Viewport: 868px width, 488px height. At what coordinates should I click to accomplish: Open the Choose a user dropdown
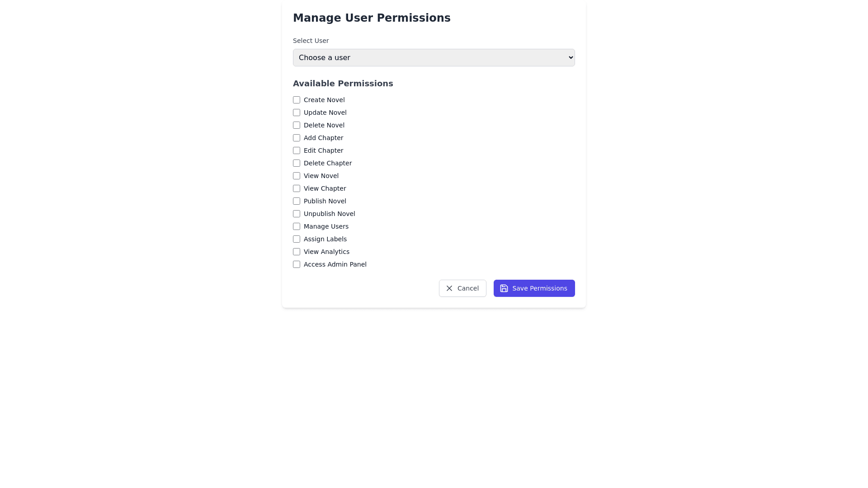434,57
